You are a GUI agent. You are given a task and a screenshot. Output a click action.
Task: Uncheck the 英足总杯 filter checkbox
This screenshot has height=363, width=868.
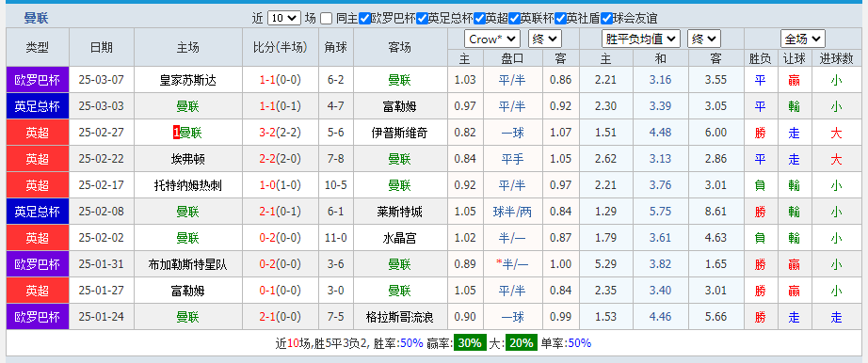(x=422, y=18)
